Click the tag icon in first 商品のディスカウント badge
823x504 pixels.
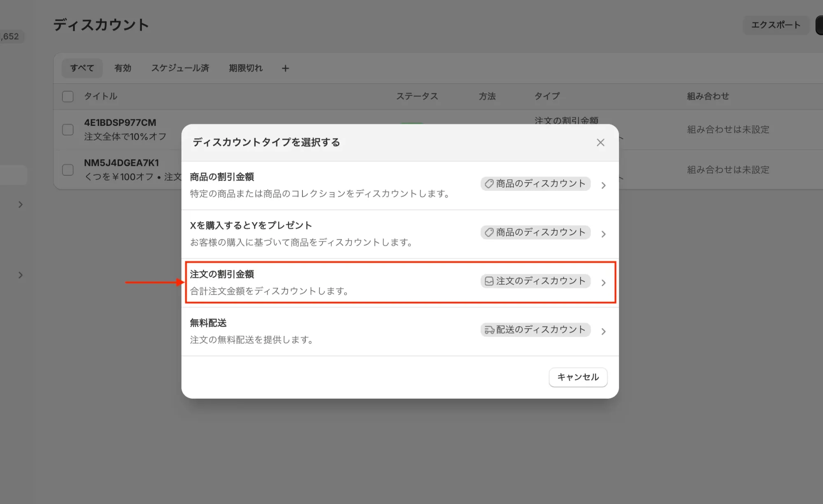click(489, 183)
